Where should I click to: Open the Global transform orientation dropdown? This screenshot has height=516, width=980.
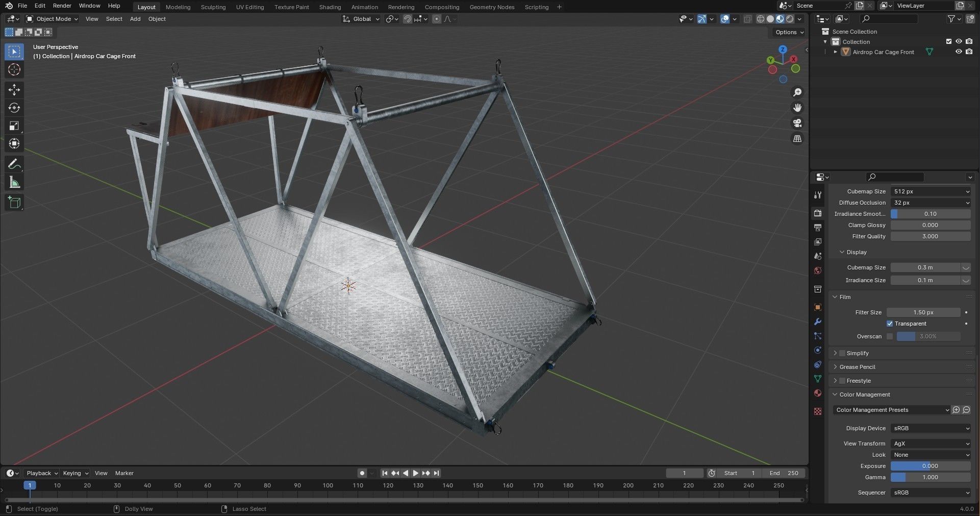[x=361, y=19]
